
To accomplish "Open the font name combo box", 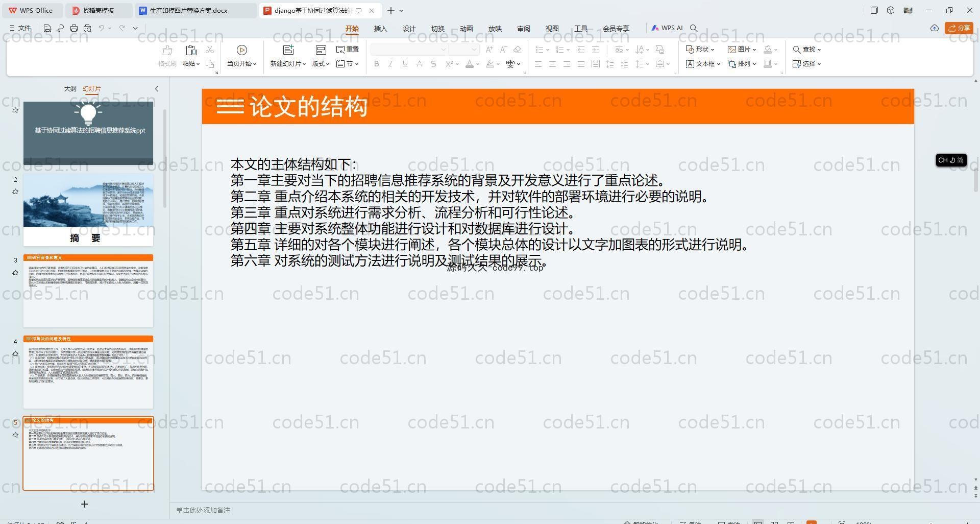I will [409, 50].
